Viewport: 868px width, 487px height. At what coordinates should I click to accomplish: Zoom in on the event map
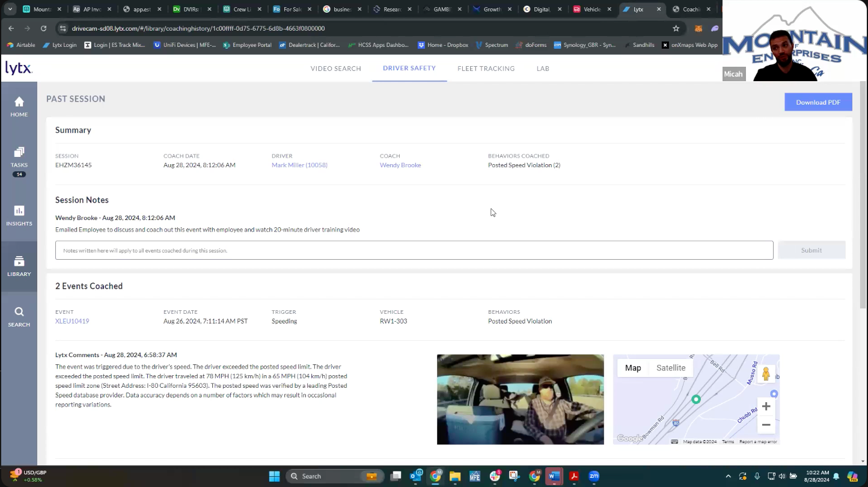pyautogui.click(x=766, y=406)
